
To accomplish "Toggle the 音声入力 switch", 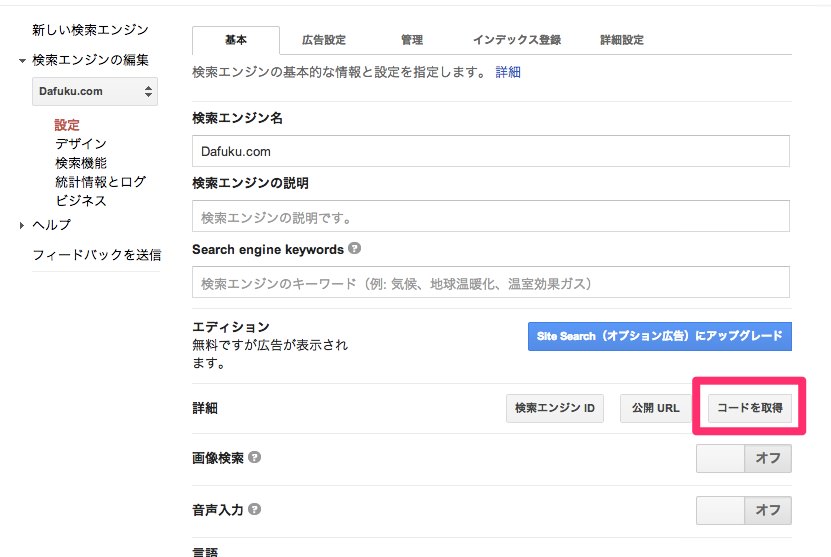I will 744,510.
